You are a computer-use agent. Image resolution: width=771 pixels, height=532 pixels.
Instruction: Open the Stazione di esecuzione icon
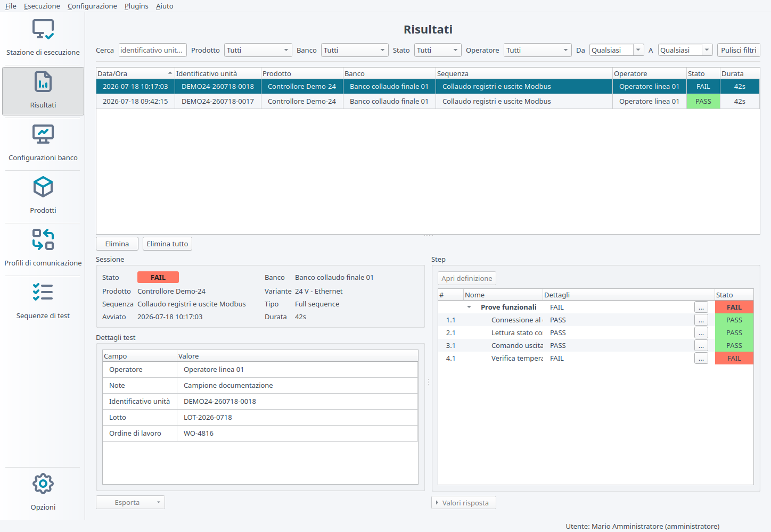click(x=43, y=30)
